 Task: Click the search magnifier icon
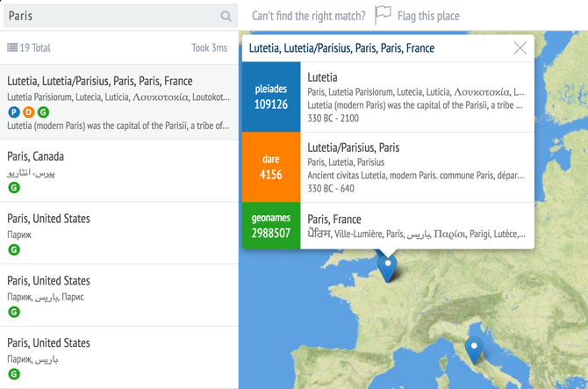coord(226,16)
